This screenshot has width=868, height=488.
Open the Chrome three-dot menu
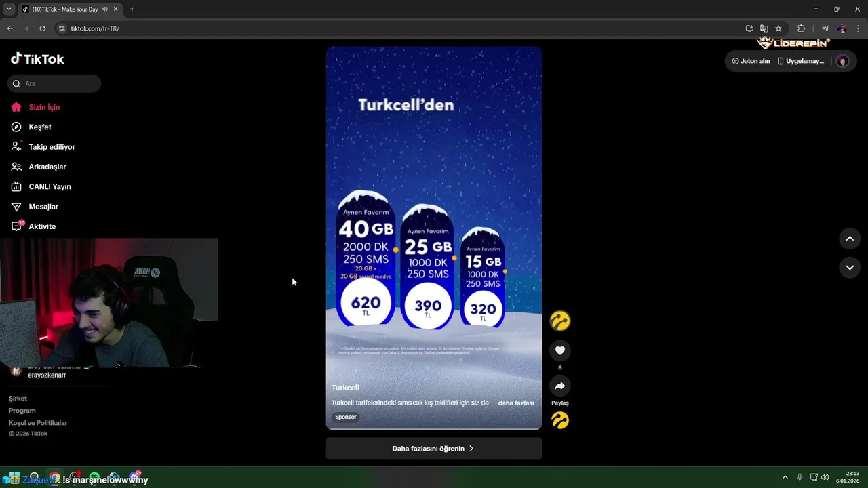pyautogui.click(x=858, y=28)
